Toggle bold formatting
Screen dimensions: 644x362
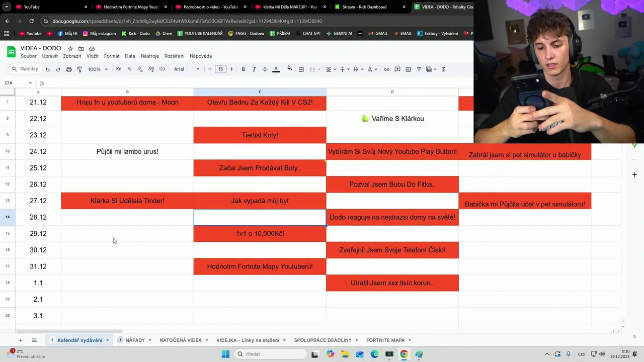[x=244, y=69]
